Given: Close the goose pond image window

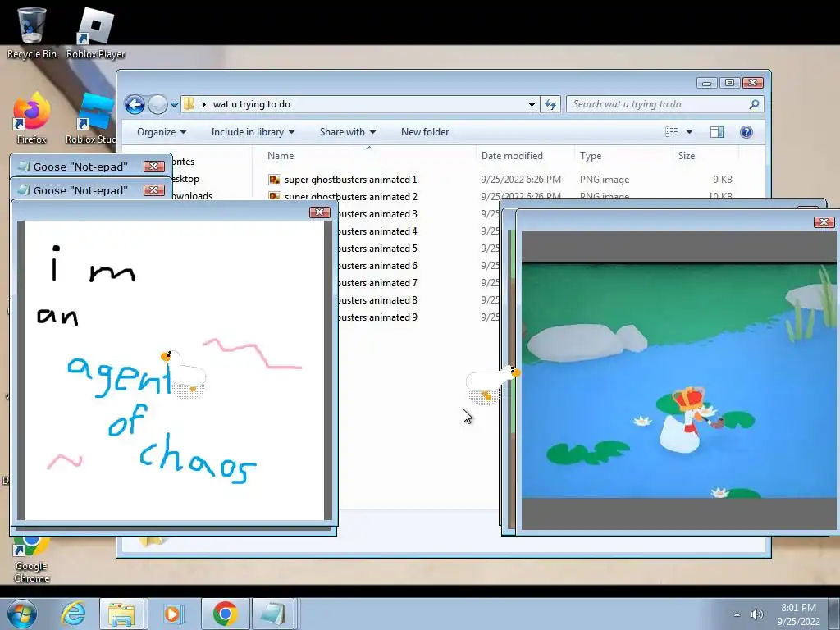Looking at the screenshot, I should [824, 221].
